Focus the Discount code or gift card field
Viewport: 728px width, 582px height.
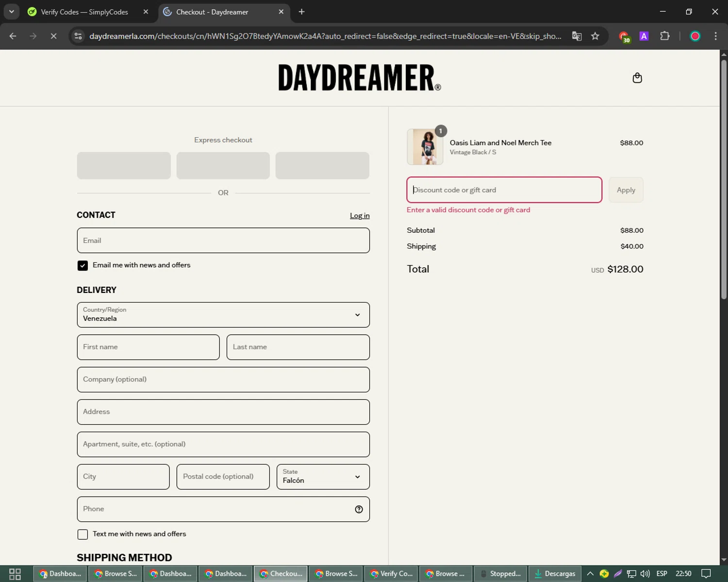coord(504,190)
